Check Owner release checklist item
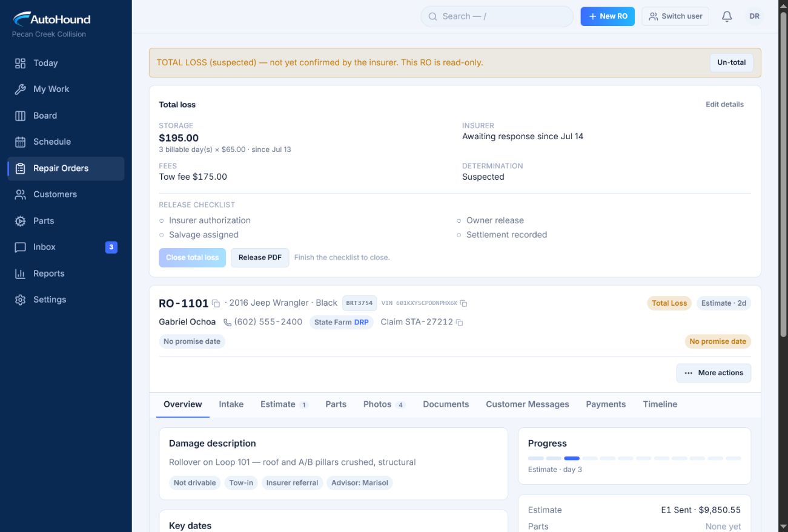 [x=490, y=220]
